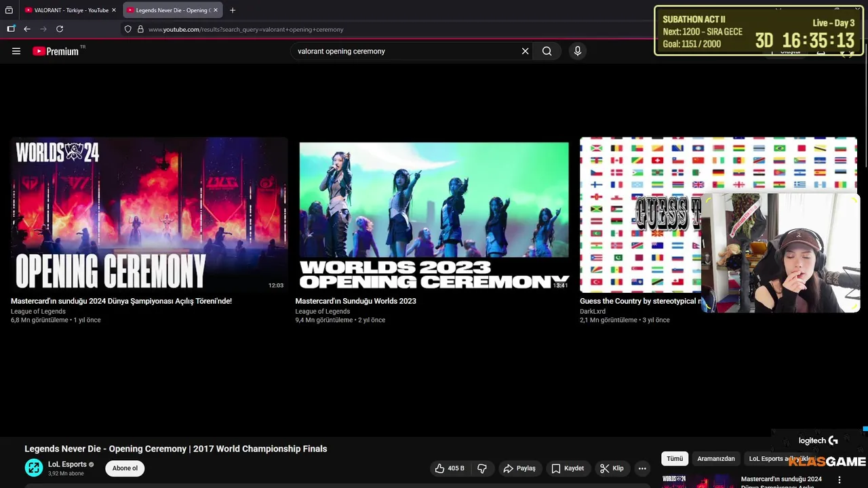
Task: Run search with the magnifier button
Action: pyautogui.click(x=547, y=51)
